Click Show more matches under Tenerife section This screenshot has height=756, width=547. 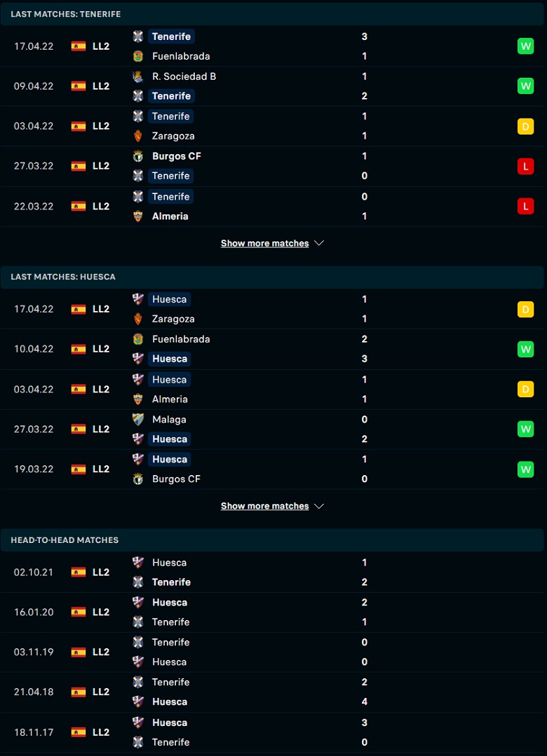click(264, 243)
